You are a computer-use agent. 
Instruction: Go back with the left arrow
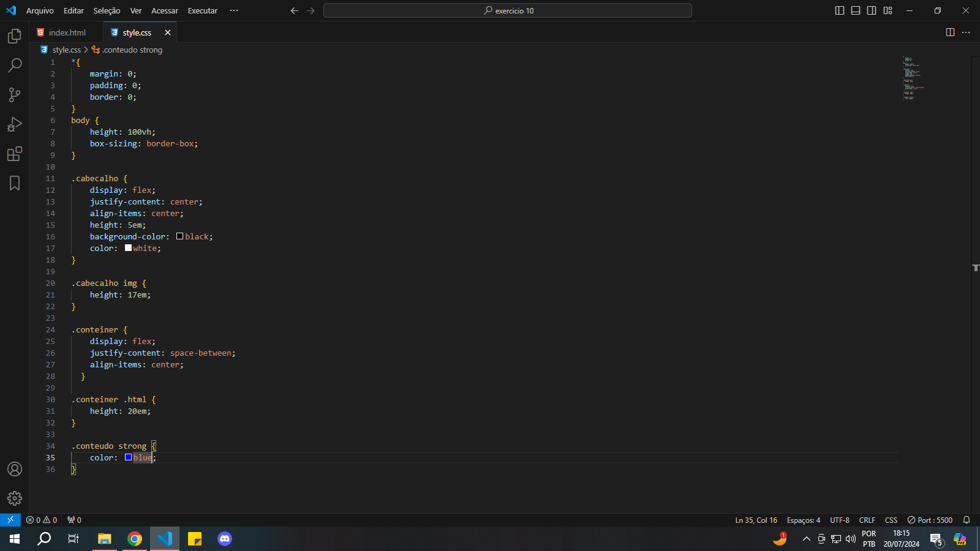[295, 10]
